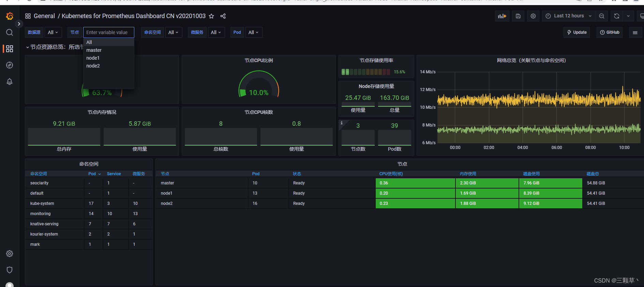Open Configuration gear in sidebar
The height and width of the screenshot is (287, 644).
coord(10,254)
